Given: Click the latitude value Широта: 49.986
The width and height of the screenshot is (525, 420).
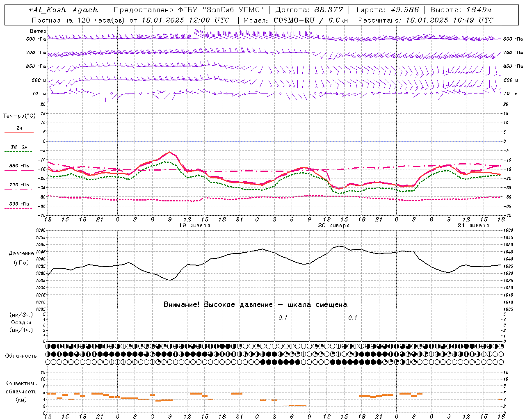Looking at the screenshot, I should 386,10.
